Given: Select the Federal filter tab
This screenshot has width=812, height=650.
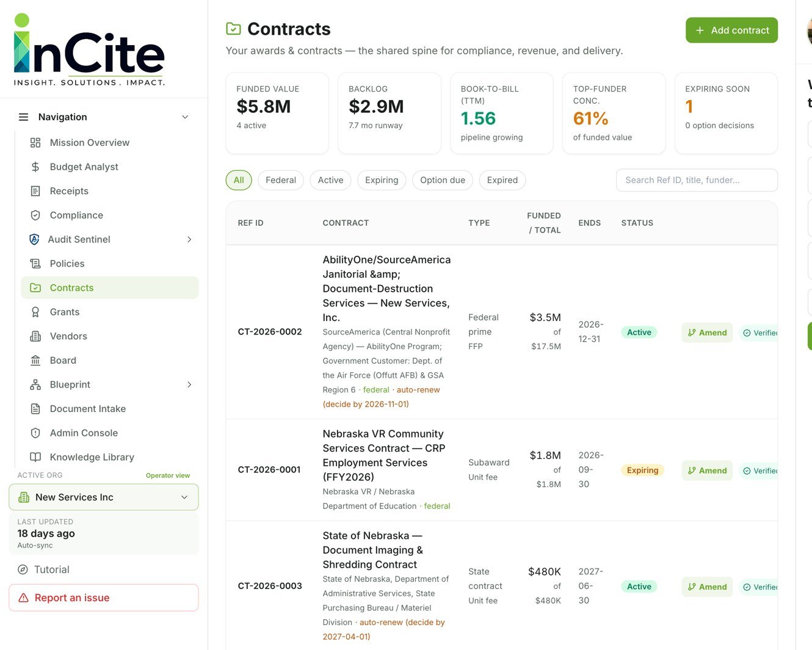Looking at the screenshot, I should coord(281,180).
